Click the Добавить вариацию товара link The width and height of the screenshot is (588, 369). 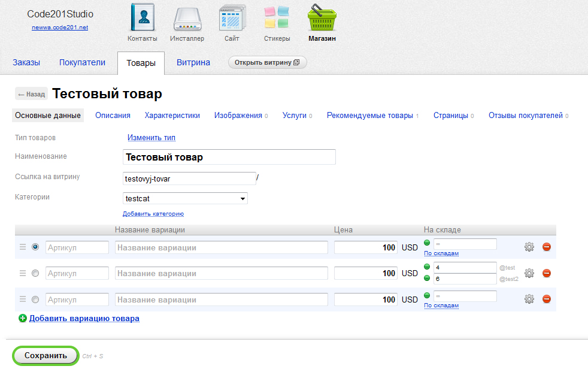click(x=84, y=319)
